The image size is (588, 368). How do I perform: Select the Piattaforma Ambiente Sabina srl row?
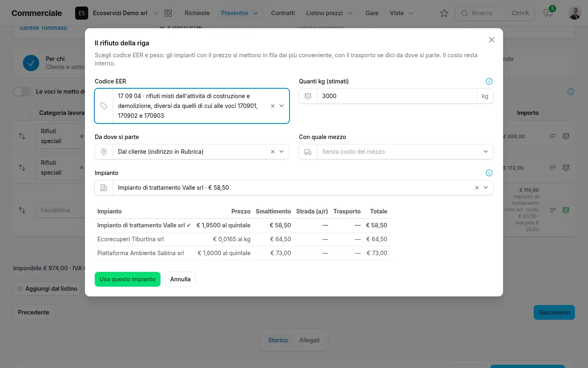pos(242,253)
